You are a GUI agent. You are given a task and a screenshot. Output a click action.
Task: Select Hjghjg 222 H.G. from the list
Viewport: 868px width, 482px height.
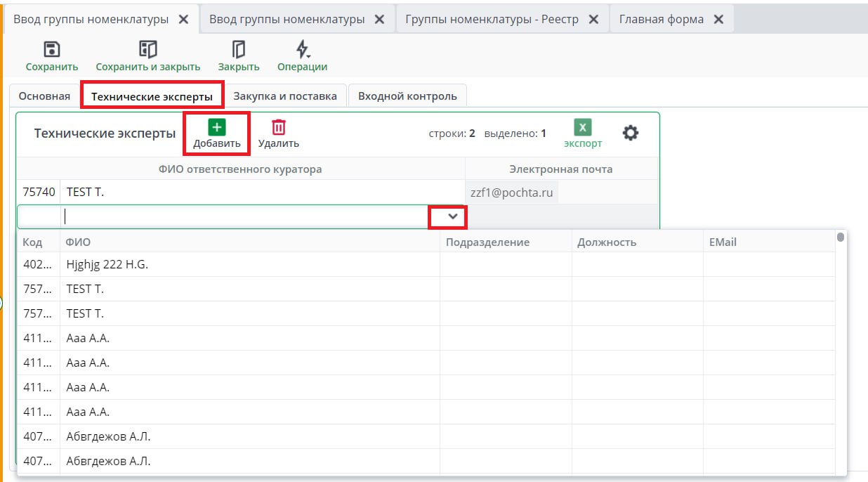(x=107, y=265)
